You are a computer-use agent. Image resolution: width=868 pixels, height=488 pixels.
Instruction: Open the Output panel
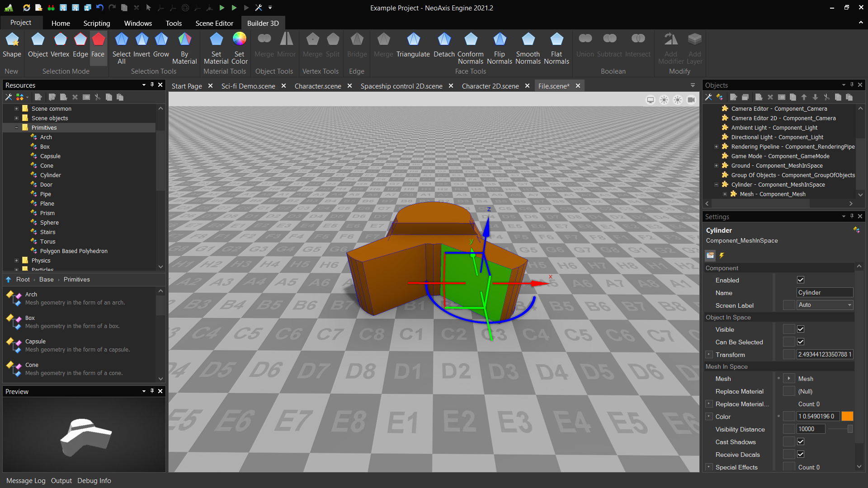[61, 480]
